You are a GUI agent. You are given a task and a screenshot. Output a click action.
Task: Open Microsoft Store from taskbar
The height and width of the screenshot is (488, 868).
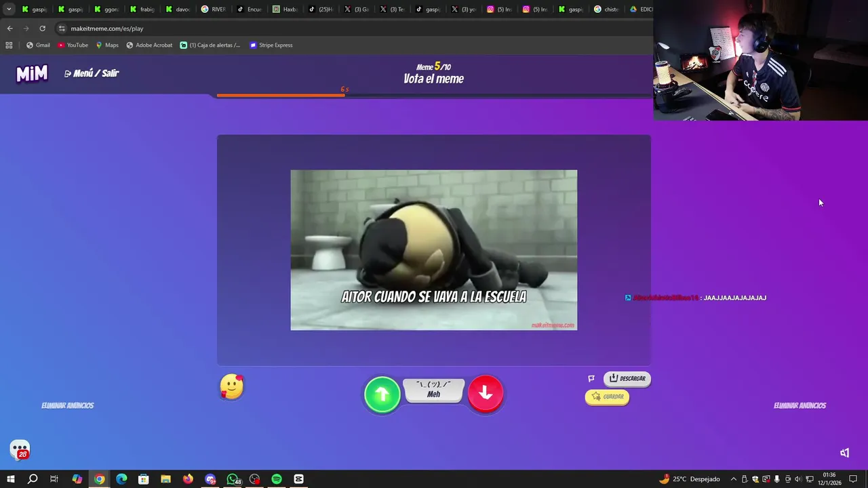144,479
